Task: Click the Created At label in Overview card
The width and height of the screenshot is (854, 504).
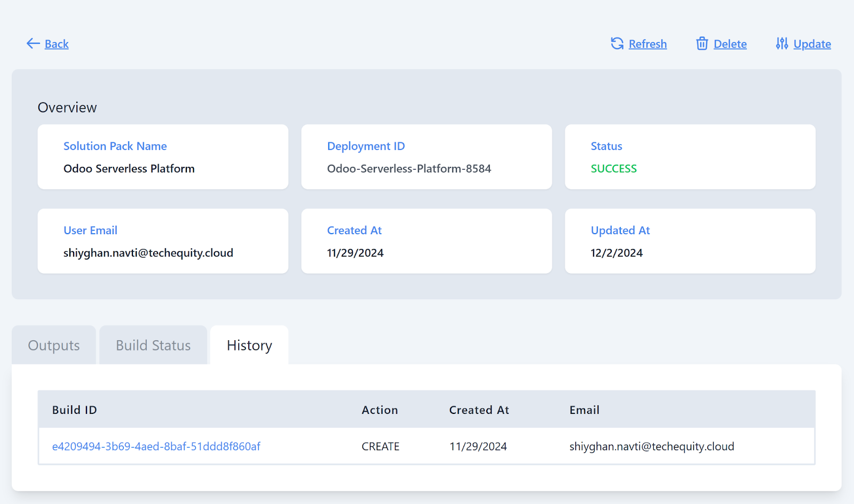Action: click(x=354, y=230)
